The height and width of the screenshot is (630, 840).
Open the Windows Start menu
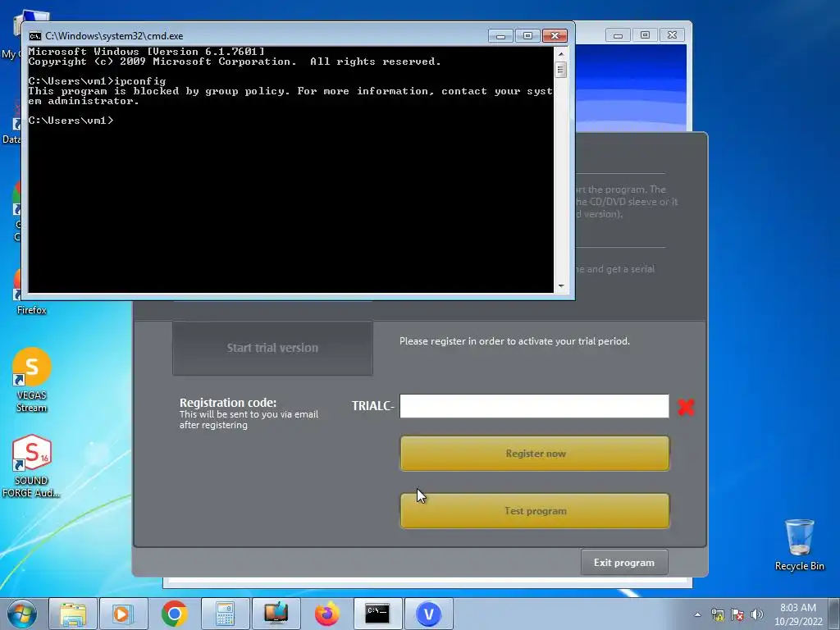(21, 614)
